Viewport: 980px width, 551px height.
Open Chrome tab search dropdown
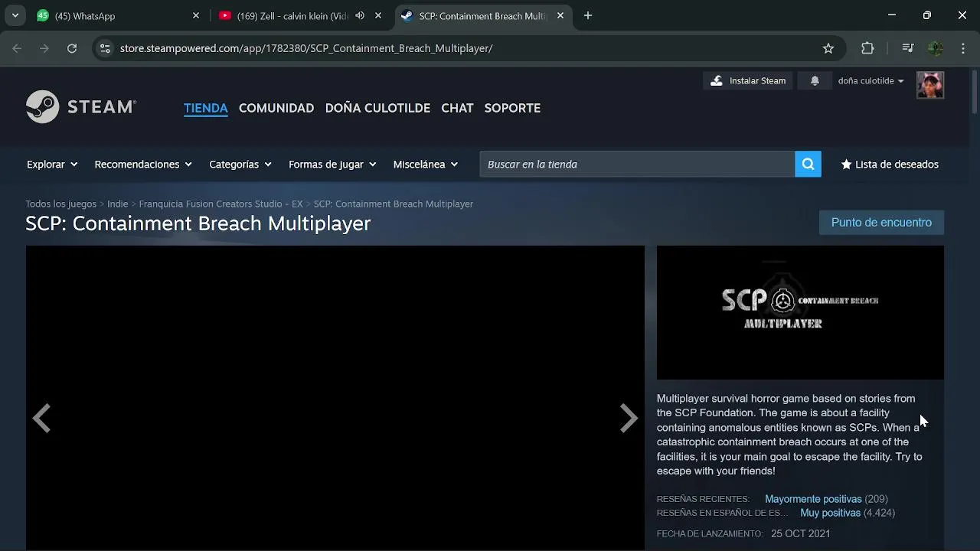coord(15,15)
